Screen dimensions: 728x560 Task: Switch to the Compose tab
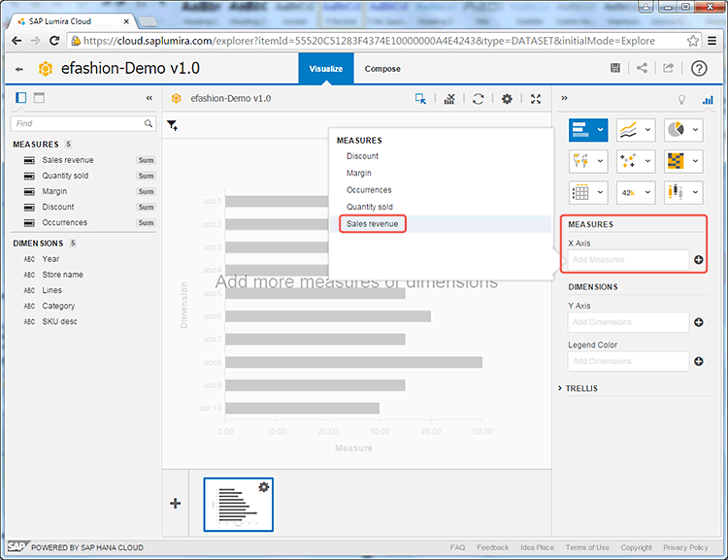tap(382, 69)
